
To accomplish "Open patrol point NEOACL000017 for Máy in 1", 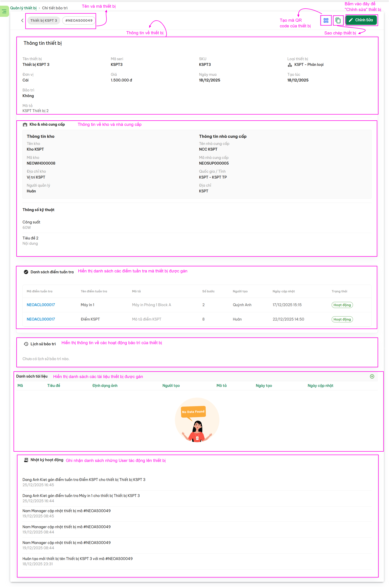I will (x=41, y=305).
